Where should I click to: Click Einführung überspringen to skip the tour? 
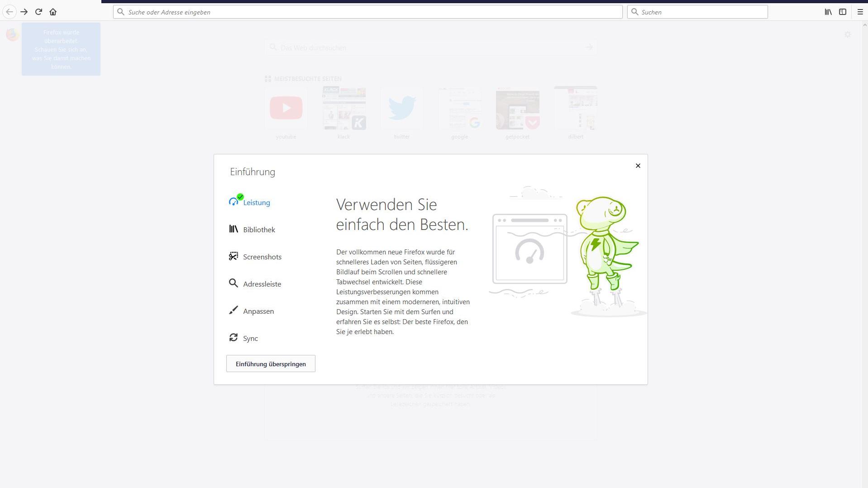270,364
